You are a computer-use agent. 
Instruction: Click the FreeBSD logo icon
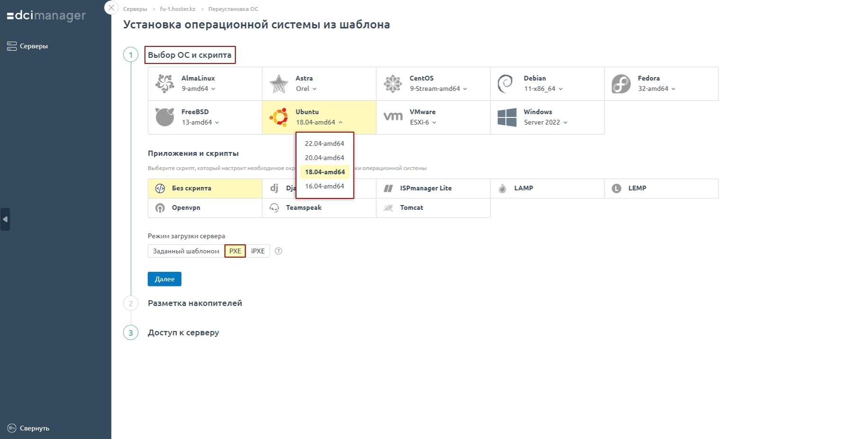[165, 117]
